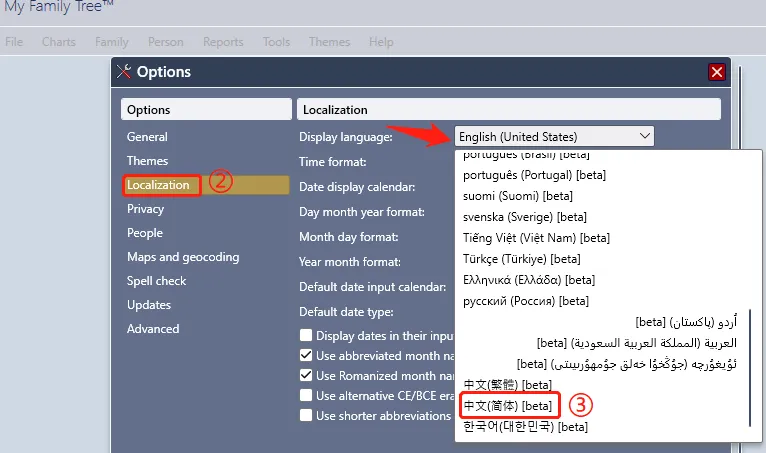766x453 pixels.
Task: Click the language list scrollbar
Action: click(x=750, y=368)
